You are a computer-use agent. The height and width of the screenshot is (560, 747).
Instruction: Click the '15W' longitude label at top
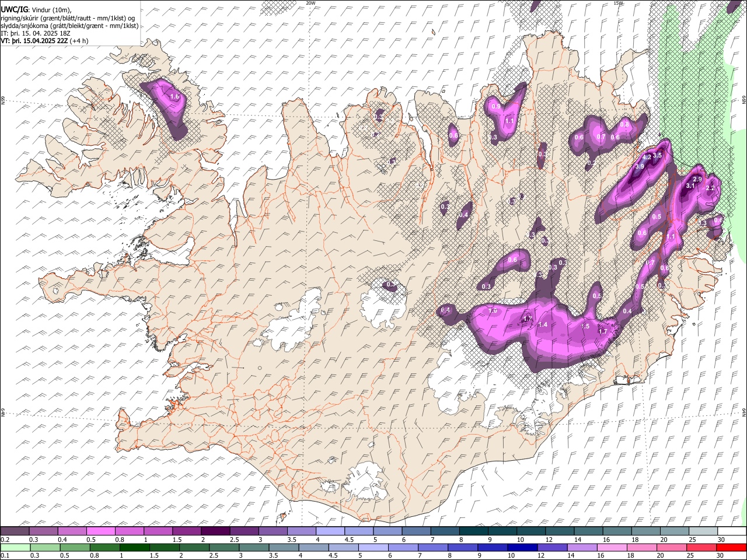click(x=618, y=3)
